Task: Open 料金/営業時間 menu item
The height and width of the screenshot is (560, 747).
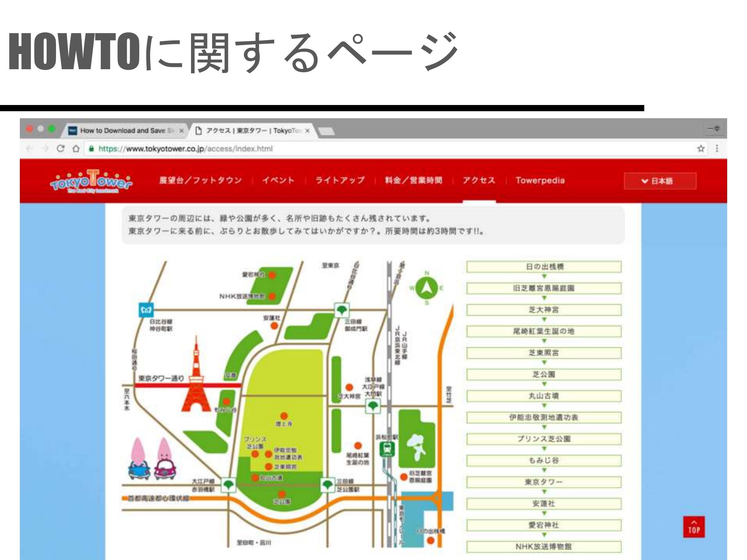Action: [414, 180]
